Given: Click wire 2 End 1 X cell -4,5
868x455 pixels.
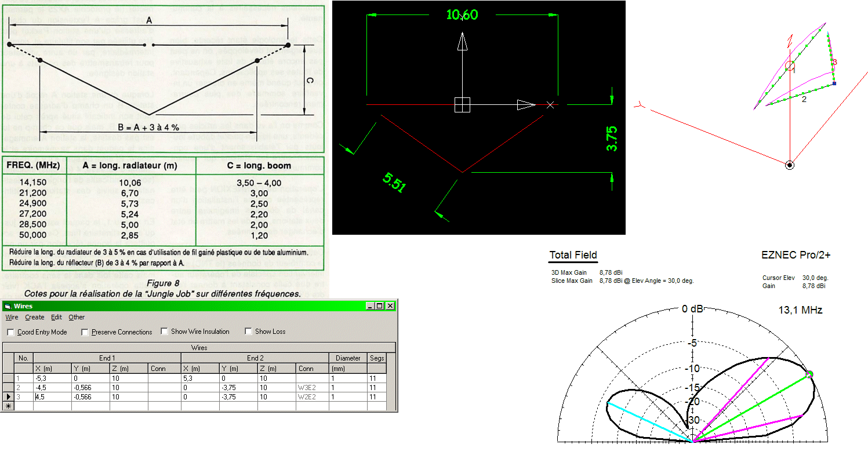Looking at the screenshot, I should 52,388.
